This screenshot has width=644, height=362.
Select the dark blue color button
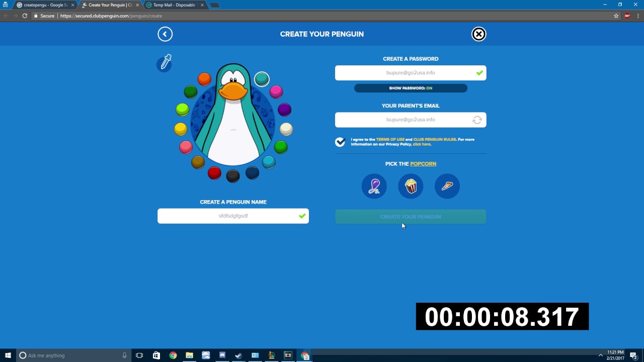pos(252,173)
